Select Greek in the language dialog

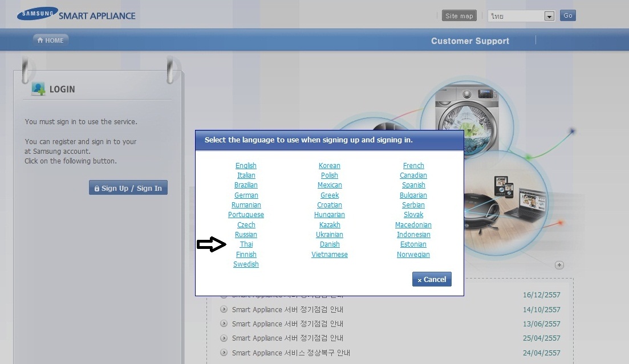(330, 195)
